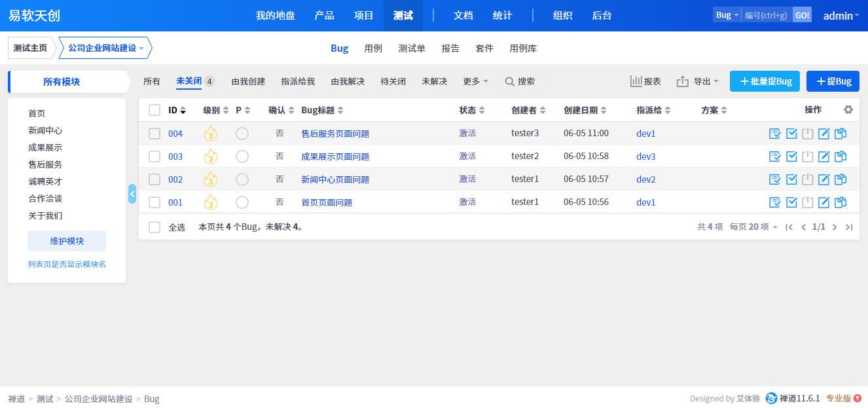This screenshot has width=868, height=408.
Task: Click the 专业版 upgrade arrow icon
Action: (x=858, y=398)
